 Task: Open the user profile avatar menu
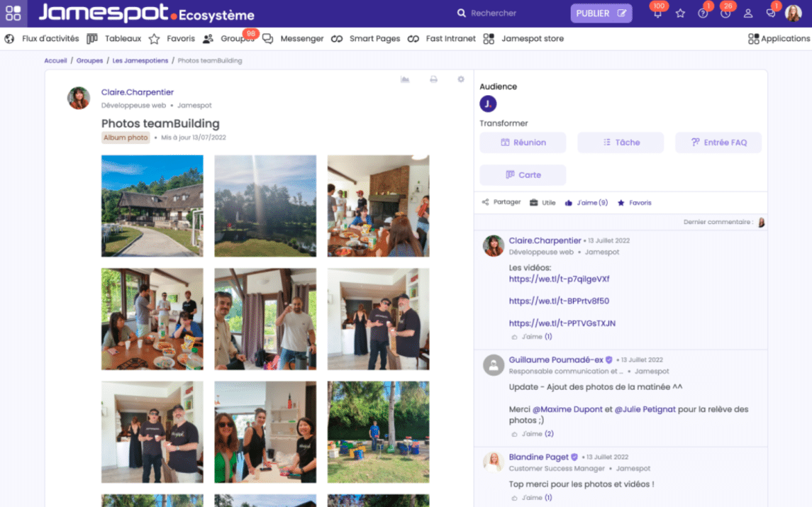pos(793,13)
